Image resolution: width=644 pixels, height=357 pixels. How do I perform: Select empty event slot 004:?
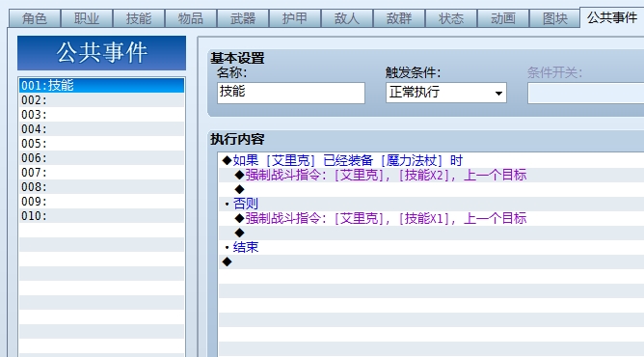(x=101, y=129)
